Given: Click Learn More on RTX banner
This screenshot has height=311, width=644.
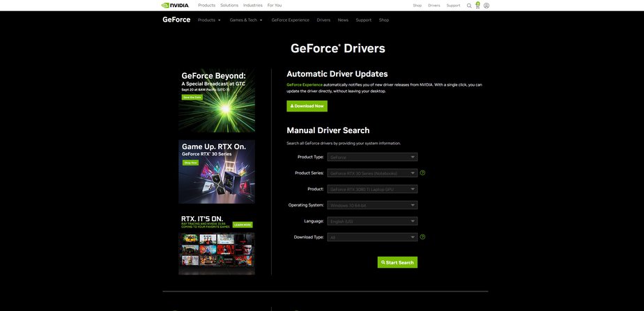Looking at the screenshot, I should pyautogui.click(x=243, y=225).
